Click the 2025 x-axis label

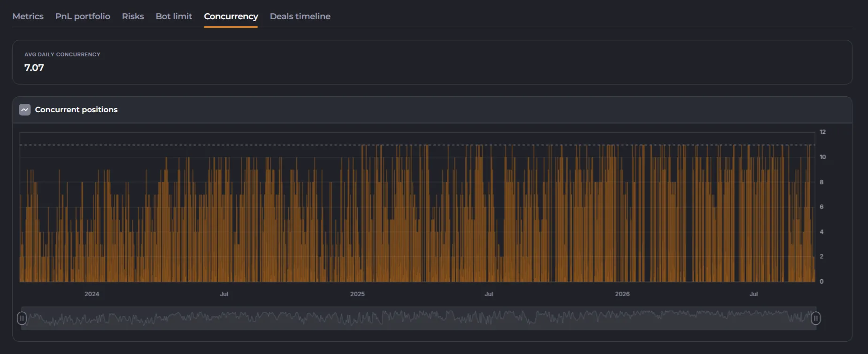357,294
